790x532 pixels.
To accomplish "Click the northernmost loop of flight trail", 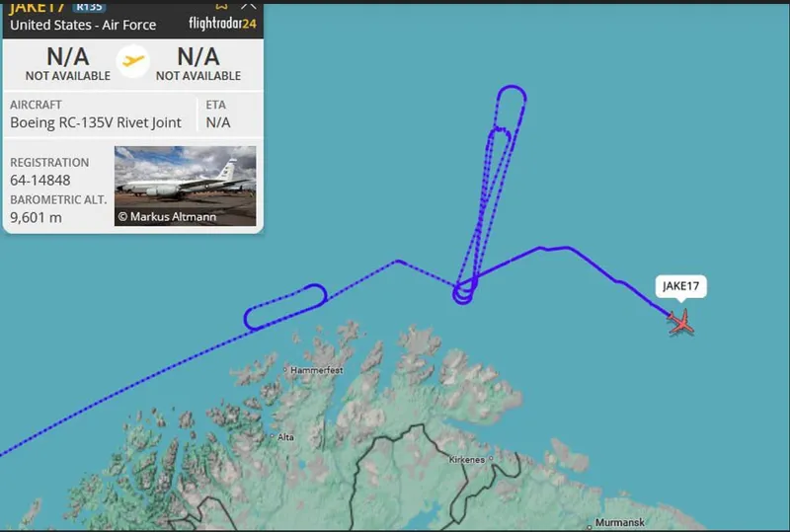I will click(512, 96).
